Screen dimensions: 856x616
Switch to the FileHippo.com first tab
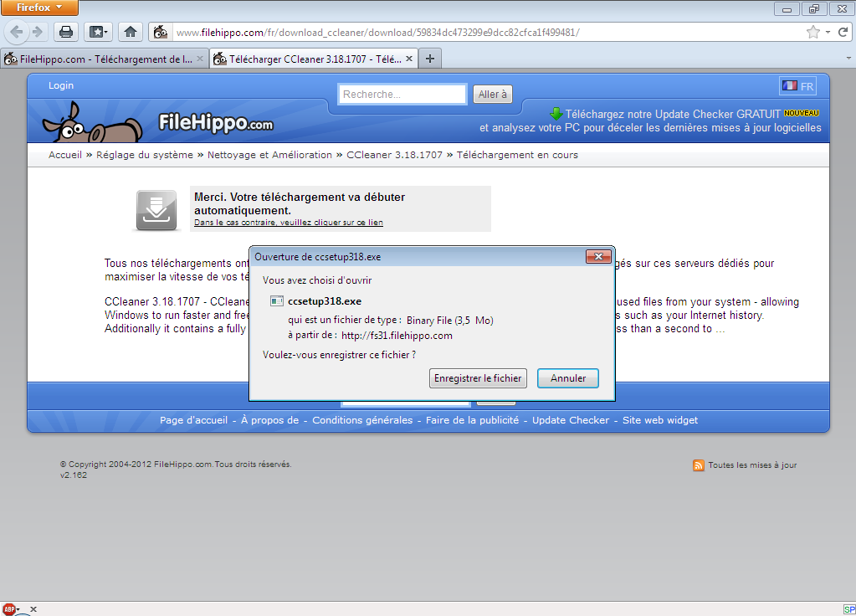point(105,59)
